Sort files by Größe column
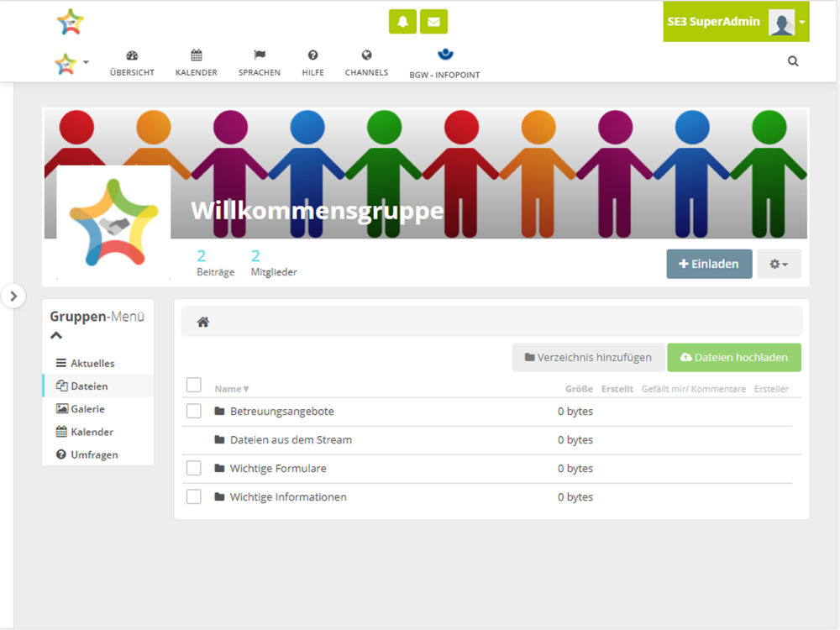The width and height of the screenshot is (840, 630). (579, 389)
